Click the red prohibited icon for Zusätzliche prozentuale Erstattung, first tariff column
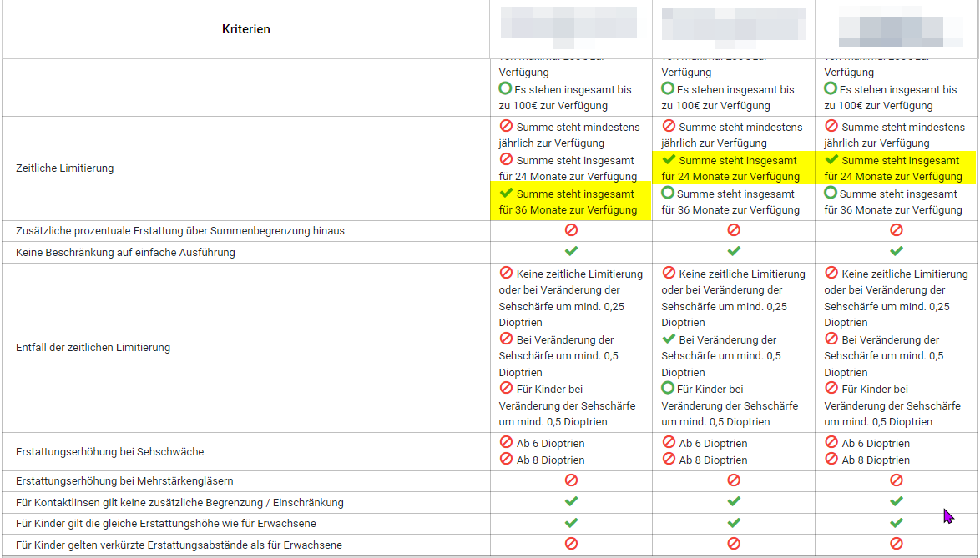The height and width of the screenshot is (558, 980). coord(571,230)
